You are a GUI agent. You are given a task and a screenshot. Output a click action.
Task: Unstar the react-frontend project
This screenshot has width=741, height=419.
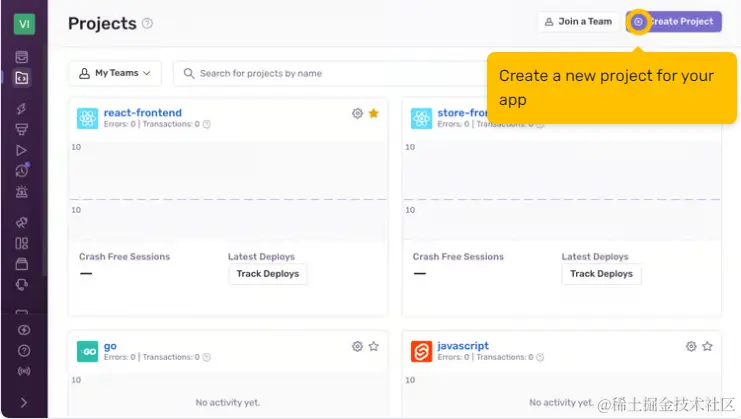[374, 113]
